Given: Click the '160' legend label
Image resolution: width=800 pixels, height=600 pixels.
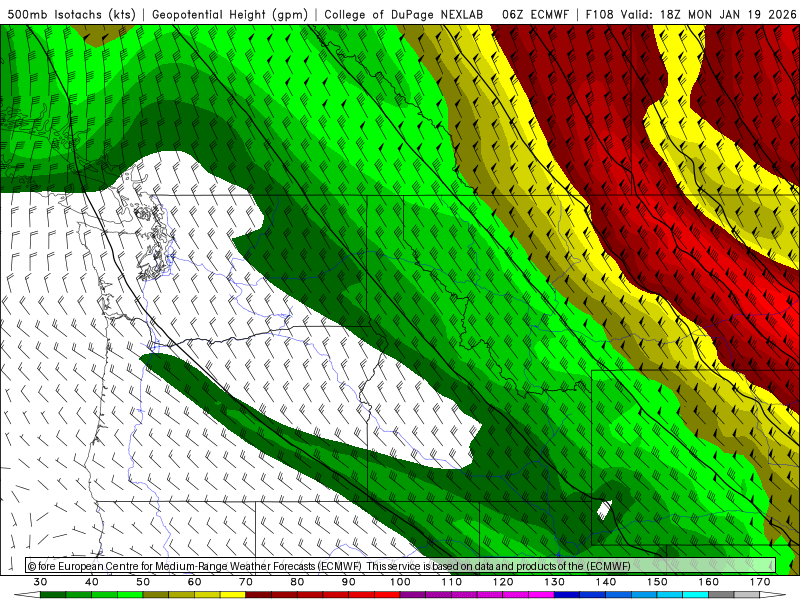Looking at the screenshot, I should (x=709, y=582).
